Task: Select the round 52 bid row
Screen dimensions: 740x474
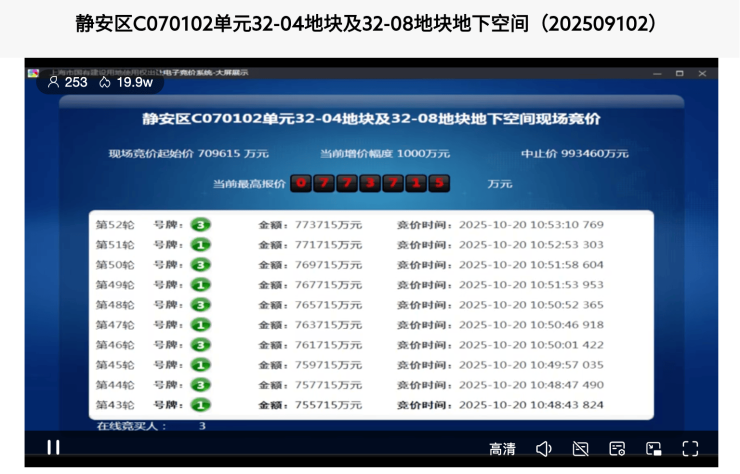Action: click(x=370, y=225)
